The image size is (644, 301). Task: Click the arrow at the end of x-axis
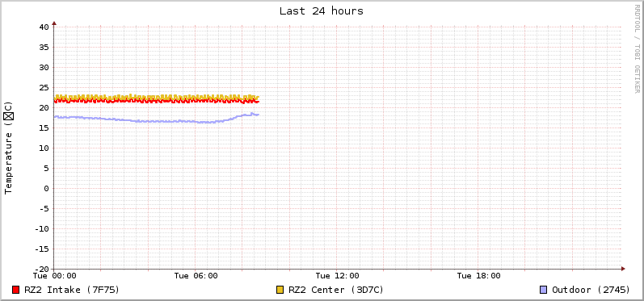623,269
